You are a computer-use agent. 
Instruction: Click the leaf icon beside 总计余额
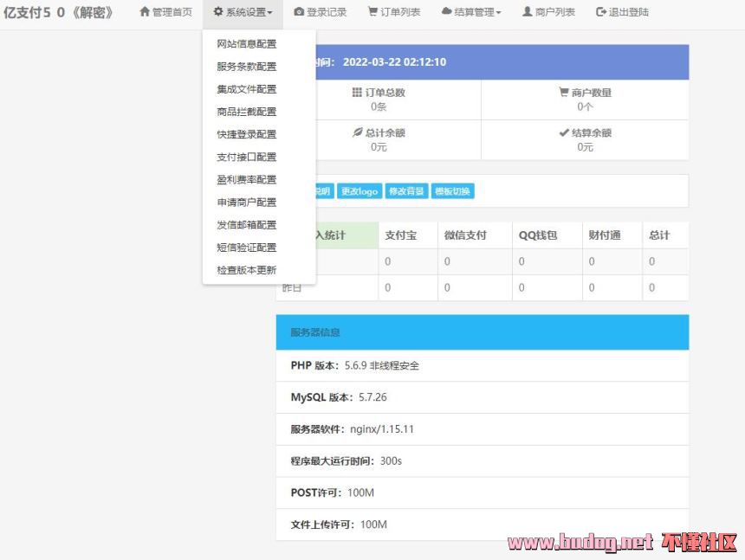[357, 133]
